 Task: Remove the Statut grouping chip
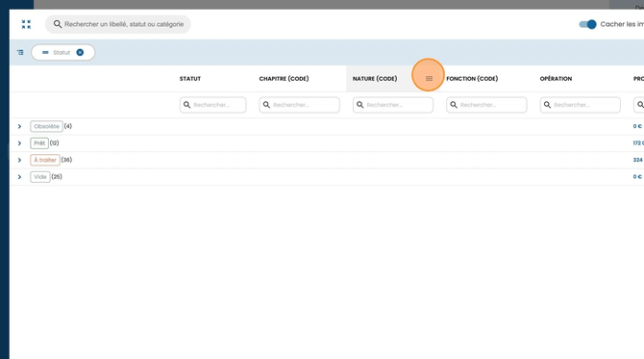(x=80, y=52)
